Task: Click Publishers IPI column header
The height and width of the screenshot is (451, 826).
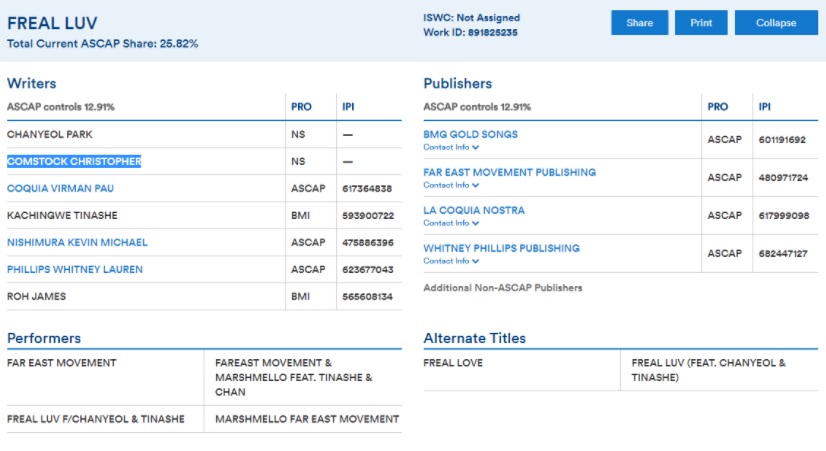Action: coord(764,107)
